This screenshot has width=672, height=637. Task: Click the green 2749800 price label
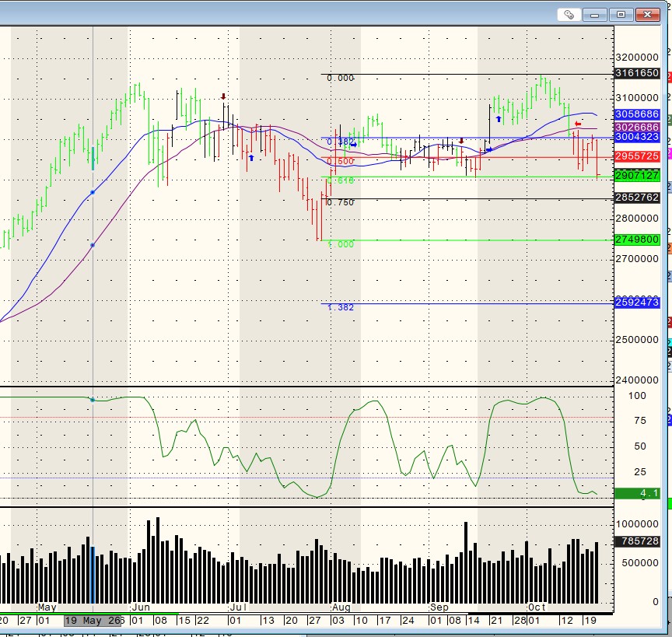point(637,240)
